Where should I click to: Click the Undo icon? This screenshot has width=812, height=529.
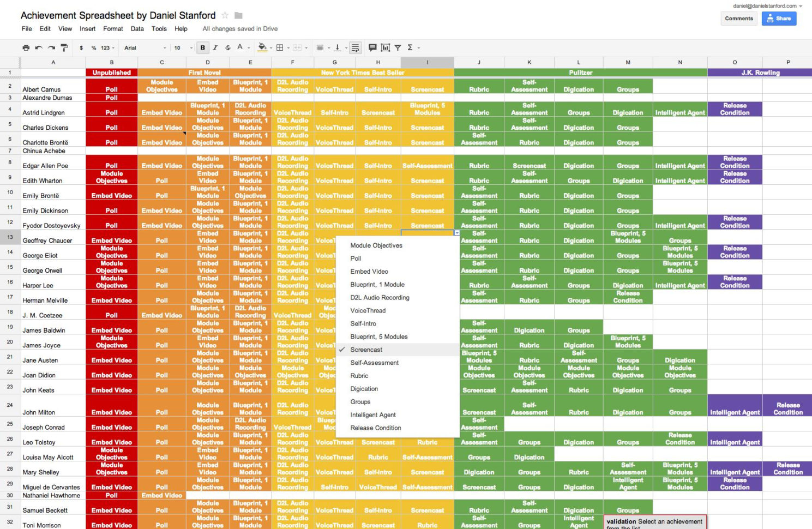point(38,47)
